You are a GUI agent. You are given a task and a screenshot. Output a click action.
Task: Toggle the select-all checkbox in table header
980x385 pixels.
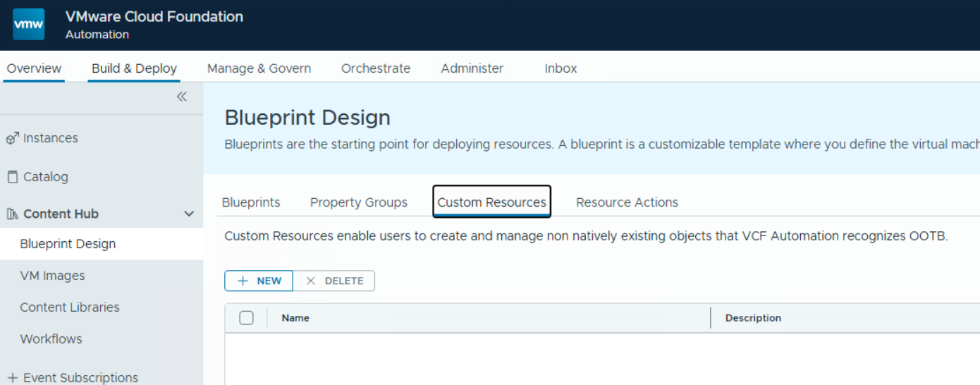click(x=246, y=318)
